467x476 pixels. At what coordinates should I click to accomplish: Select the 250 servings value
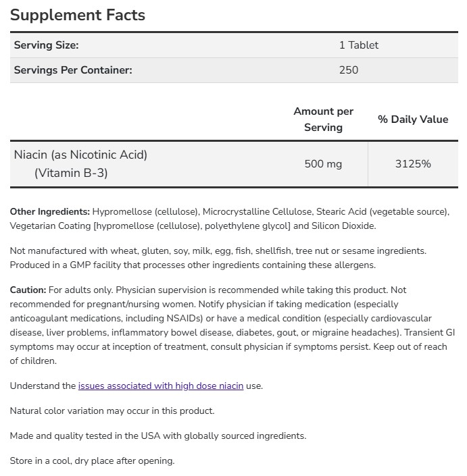tap(349, 70)
